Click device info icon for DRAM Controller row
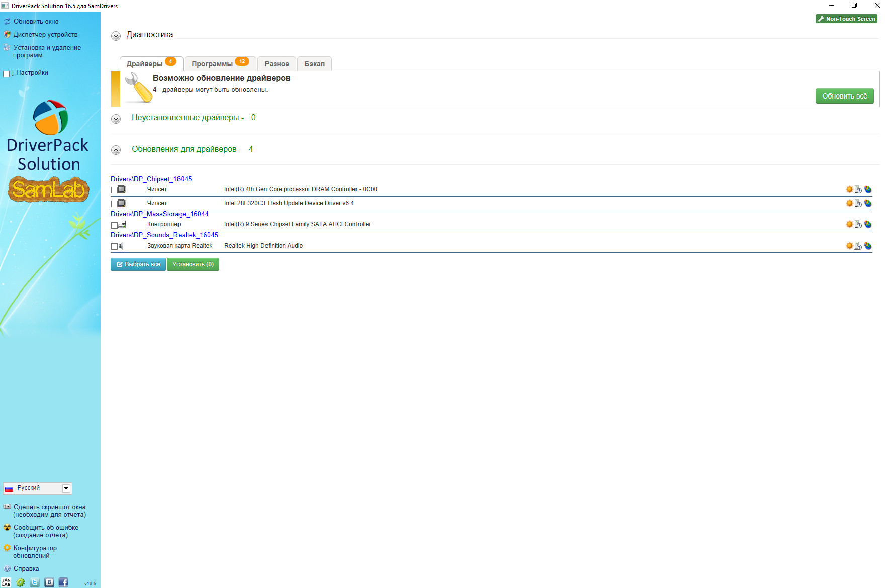The height and width of the screenshot is (588, 890). 858,189
